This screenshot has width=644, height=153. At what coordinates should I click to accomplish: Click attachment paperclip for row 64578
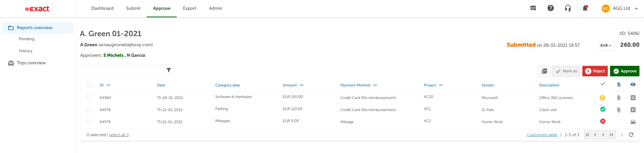click(619, 110)
